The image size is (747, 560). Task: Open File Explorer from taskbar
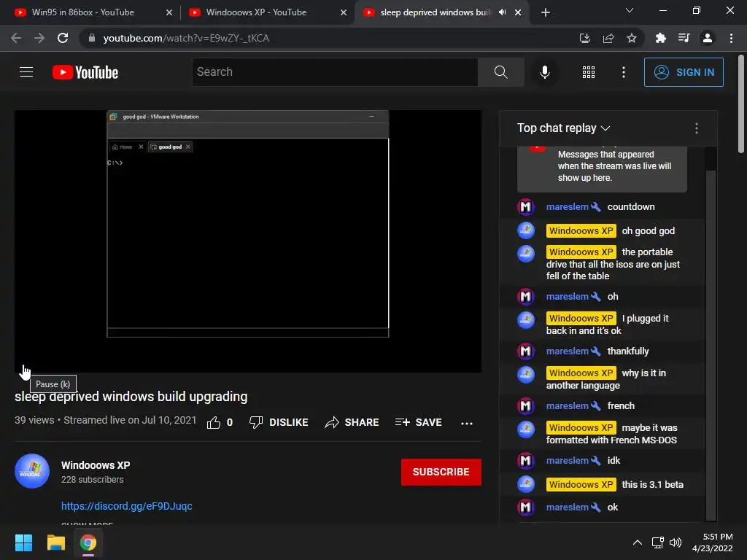coord(55,542)
